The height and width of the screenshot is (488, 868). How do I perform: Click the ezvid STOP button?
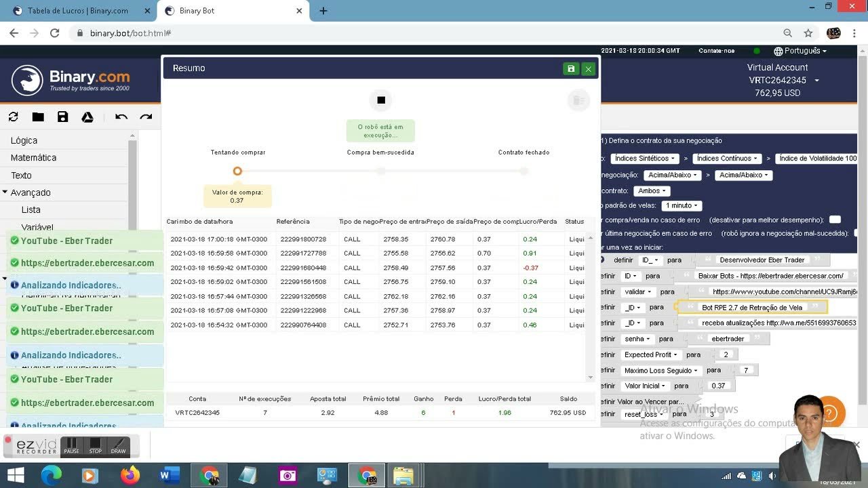96,446
